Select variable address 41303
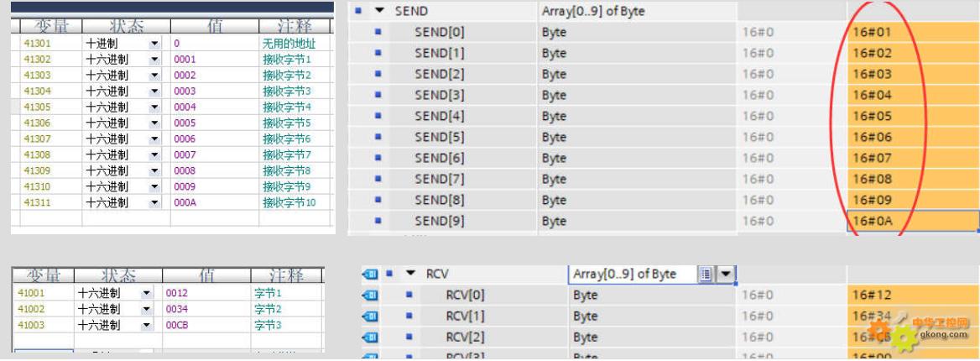 (38, 75)
